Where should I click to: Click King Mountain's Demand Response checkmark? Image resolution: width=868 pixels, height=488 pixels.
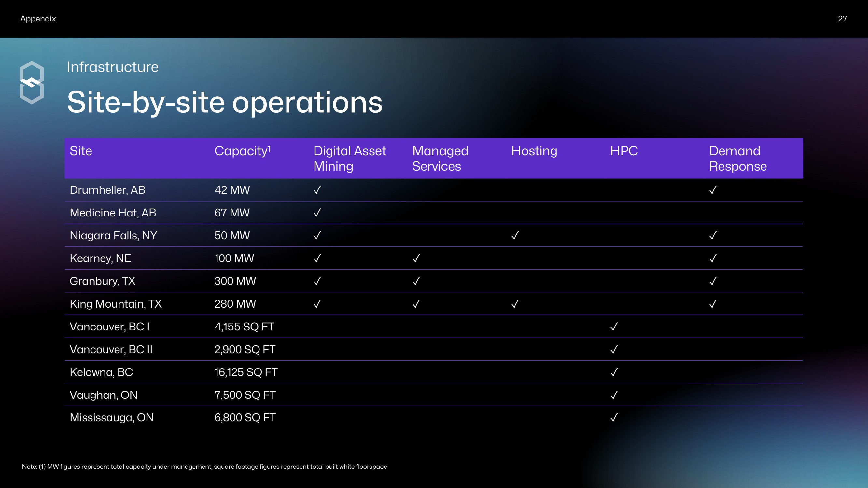pos(713,304)
